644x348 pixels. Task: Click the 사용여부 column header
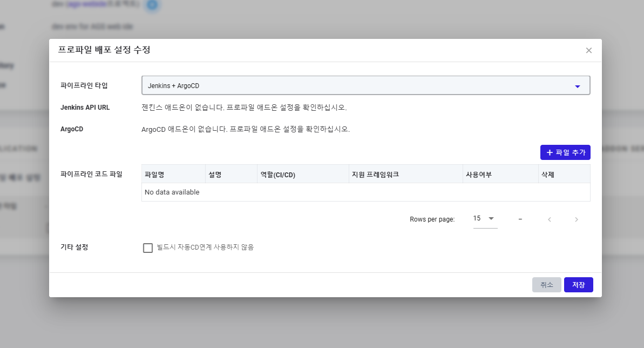coord(500,174)
